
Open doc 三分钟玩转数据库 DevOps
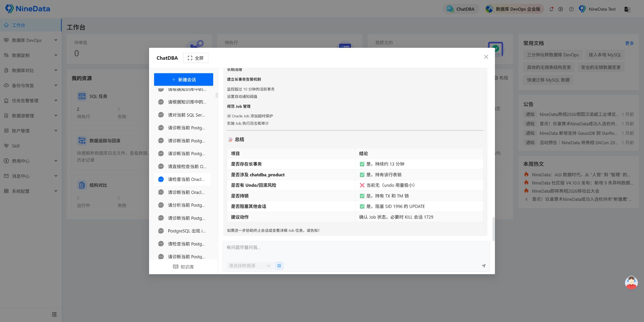coord(553,55)
